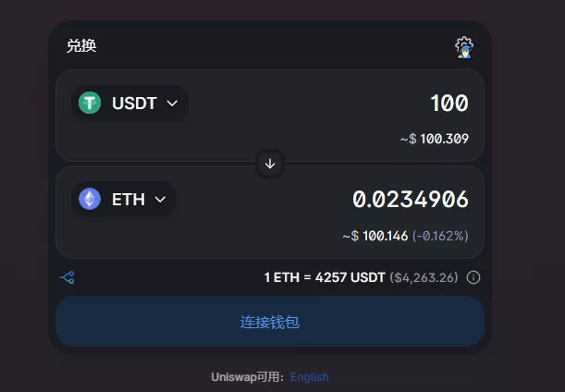This screenshot has height=392, width=565.
Task: Click the Tether USDT token logo
Action: (x=90, y=103)
